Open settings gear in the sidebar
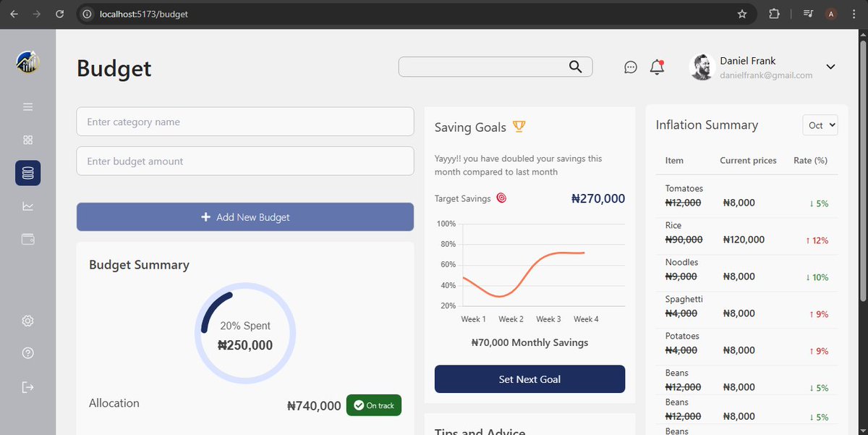 (x=28, y=321)
